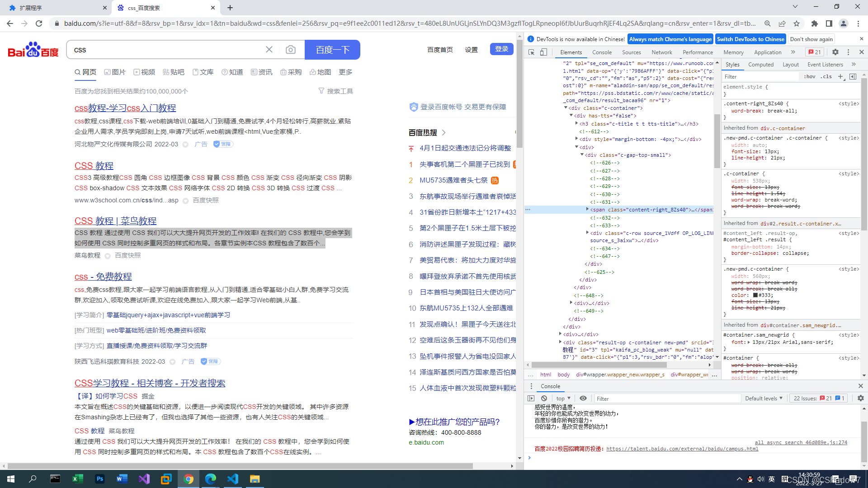The width and height of the screenshot is (868, 488).
Task: Expand the h3 c-title node in Elements tree
Action: pyautogui.click(x=576, y=123)
